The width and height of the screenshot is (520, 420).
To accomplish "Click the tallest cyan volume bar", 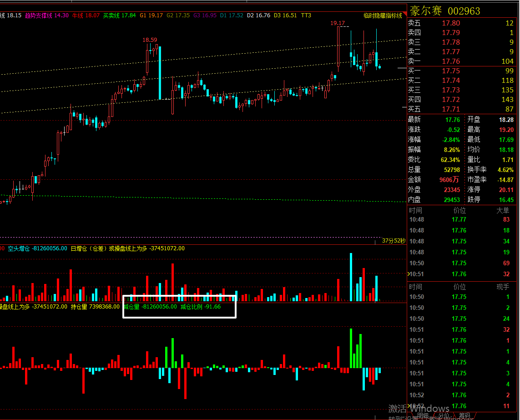I will pyautogui.click(x=351, y=277).
